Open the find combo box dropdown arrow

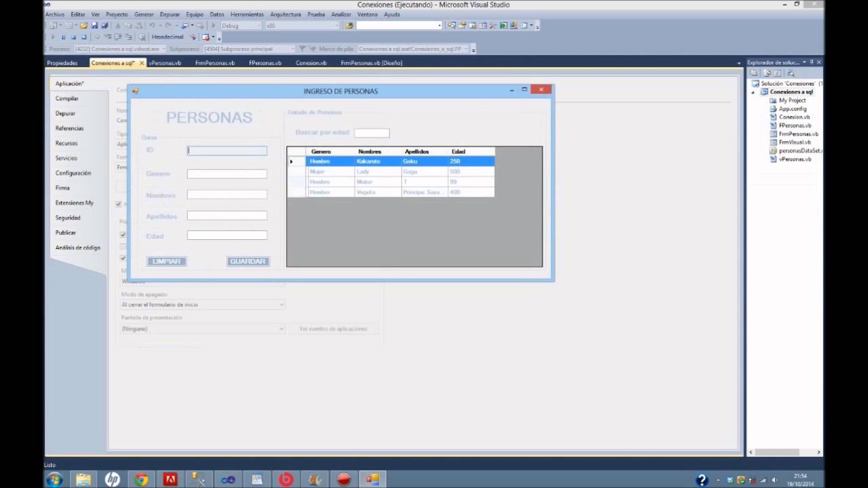tap(439, 26)
